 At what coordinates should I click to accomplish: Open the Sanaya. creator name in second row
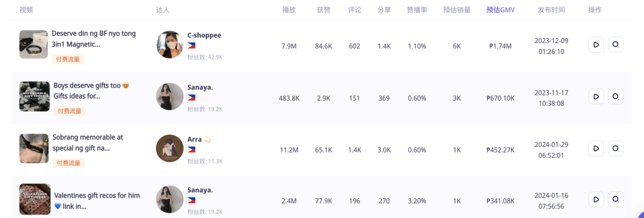pyautogui.click(x=200, y=86)
